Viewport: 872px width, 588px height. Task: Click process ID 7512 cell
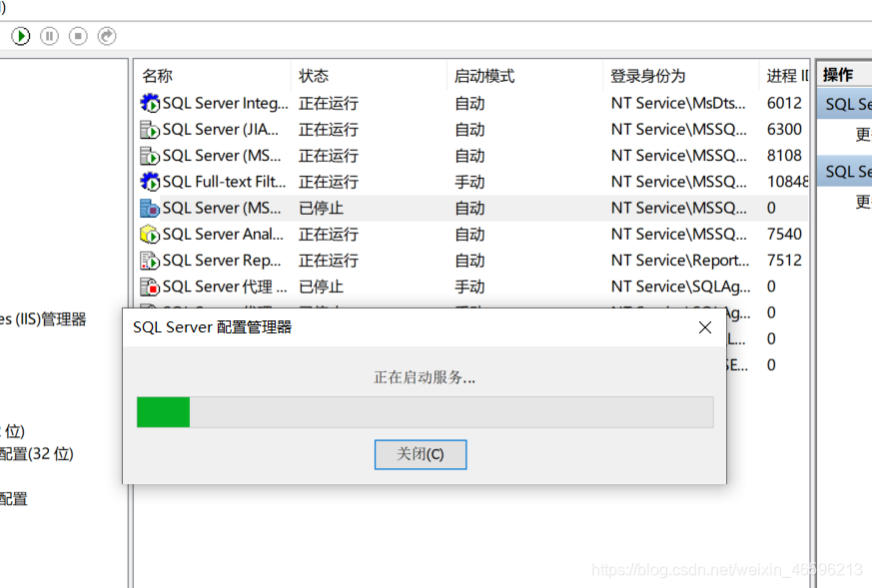[784, 261]
